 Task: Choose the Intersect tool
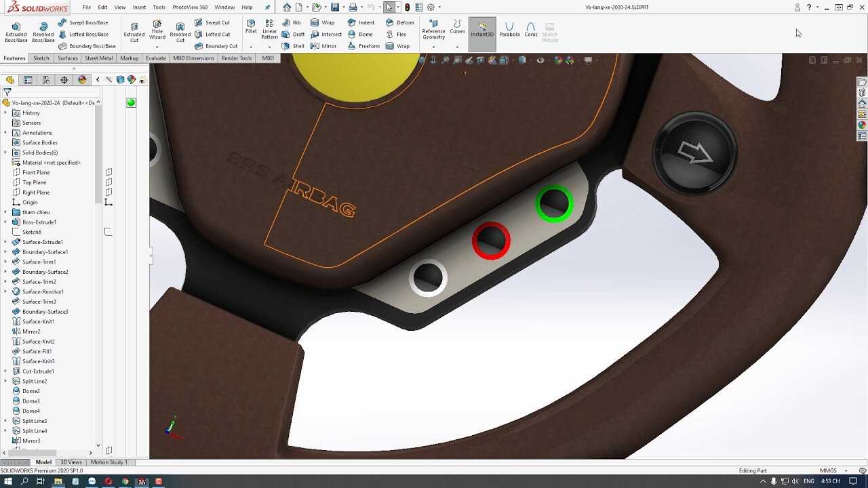pyautogui.click(x=326, y=34)
